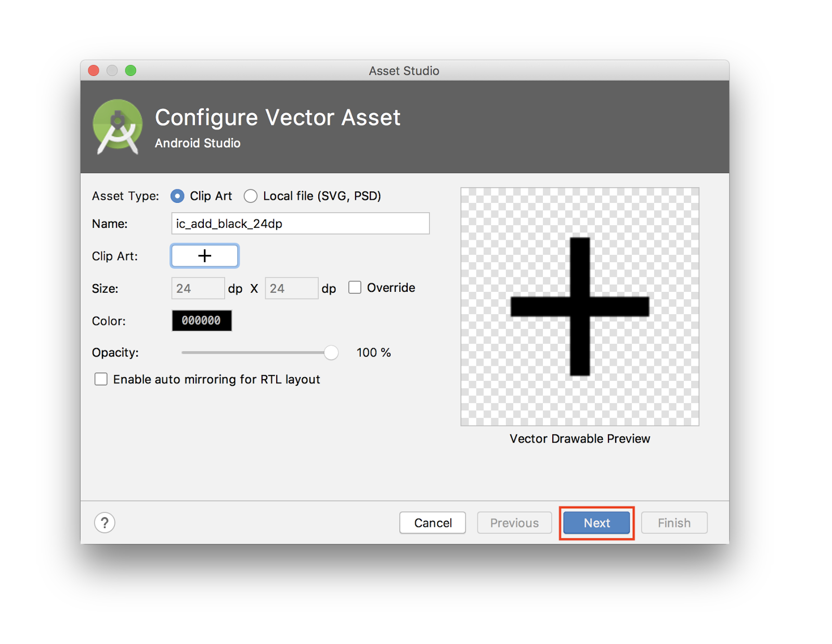
Task: Click the Name field ic_add_black_24dp
Action: click(x=300, y=224)
